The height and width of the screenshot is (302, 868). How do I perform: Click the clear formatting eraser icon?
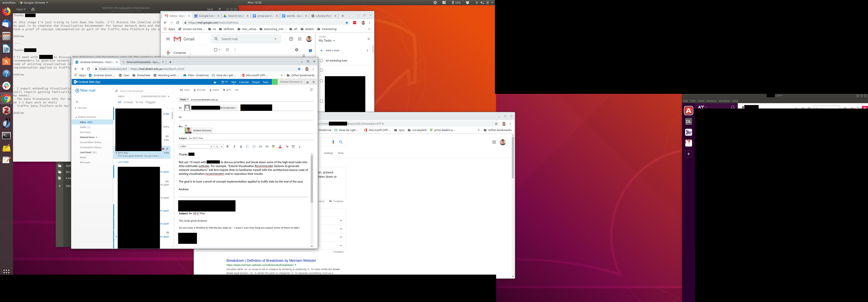click(287, 147)
